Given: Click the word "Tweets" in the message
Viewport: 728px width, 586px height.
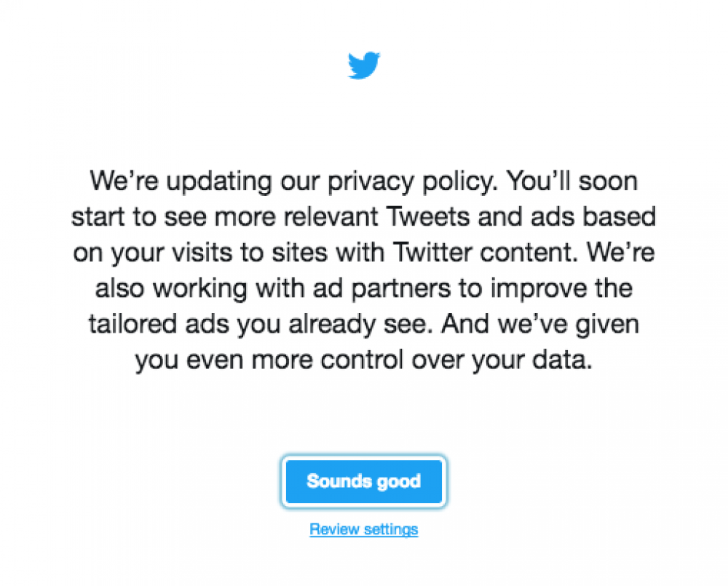Looking at the screenshot, I should 428,217.
